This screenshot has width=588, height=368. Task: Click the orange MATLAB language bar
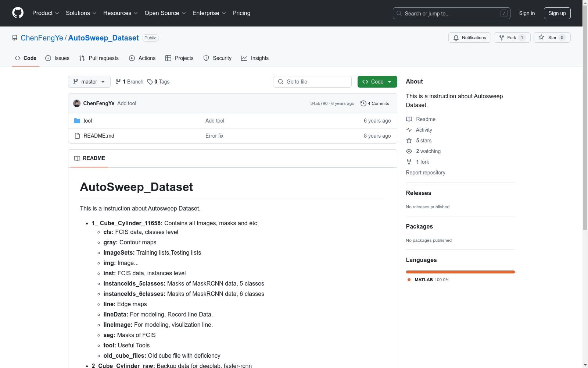coord(460,272)
